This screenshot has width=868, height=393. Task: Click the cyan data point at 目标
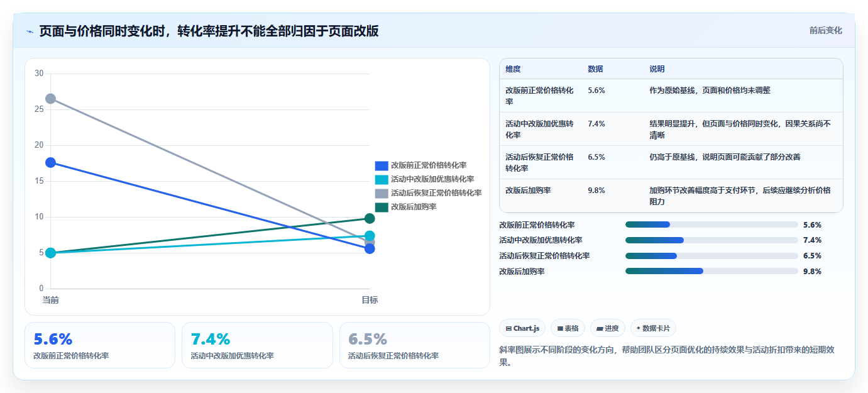tap(370, 236)
